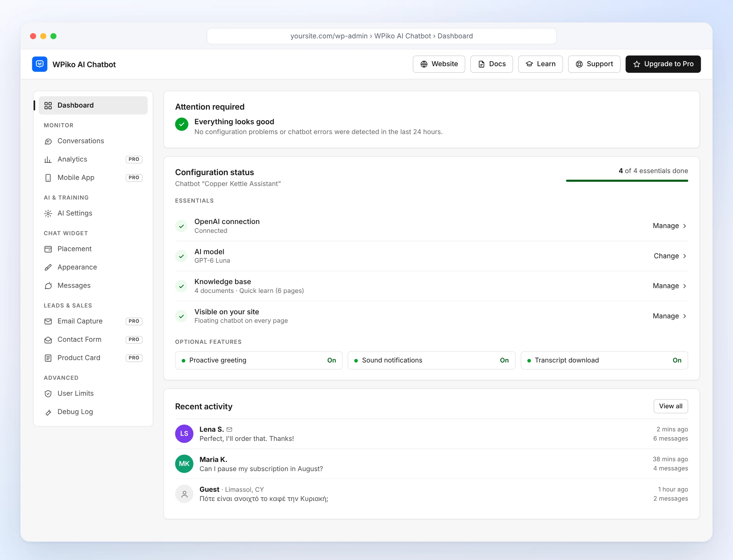Click the Analytics bar chart icon
This screenshot has width=733, height=560.
48,160
